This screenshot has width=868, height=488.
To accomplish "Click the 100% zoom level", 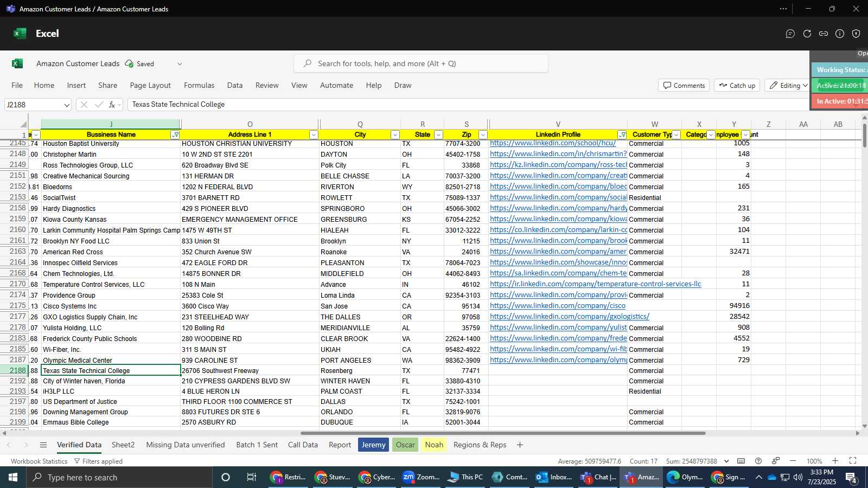I will pos(814,461).
